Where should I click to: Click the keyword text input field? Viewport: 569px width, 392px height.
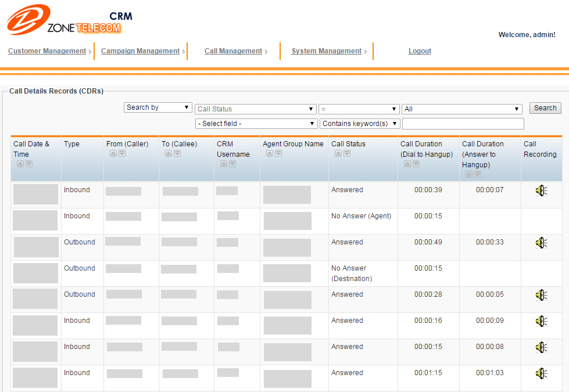click(x=463, y=124)
